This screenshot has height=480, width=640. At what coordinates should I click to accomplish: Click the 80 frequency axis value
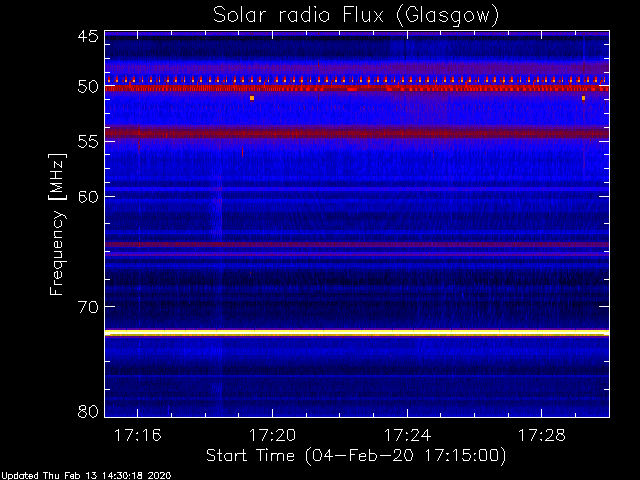coord(88,411)
